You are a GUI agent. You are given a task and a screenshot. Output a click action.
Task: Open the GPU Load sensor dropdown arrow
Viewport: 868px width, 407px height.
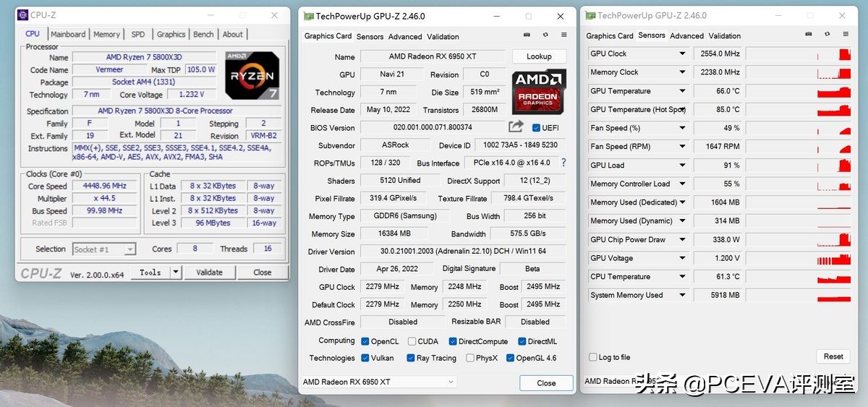tap(681, 166)
